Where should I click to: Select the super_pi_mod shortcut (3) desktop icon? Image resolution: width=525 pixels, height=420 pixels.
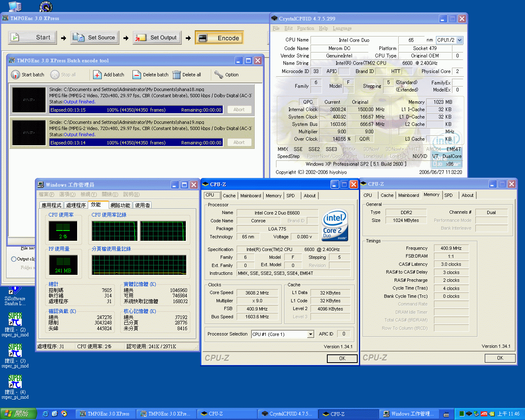pos(15,356)
